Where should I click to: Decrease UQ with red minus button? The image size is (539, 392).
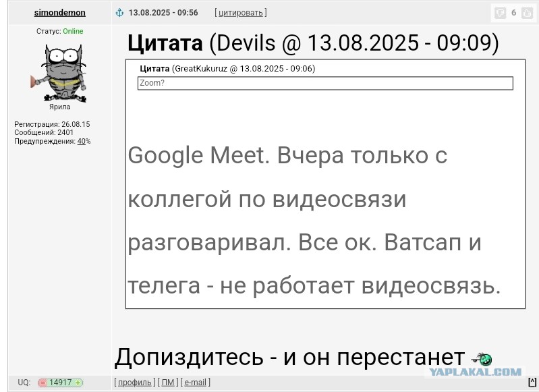click(43, 383)
